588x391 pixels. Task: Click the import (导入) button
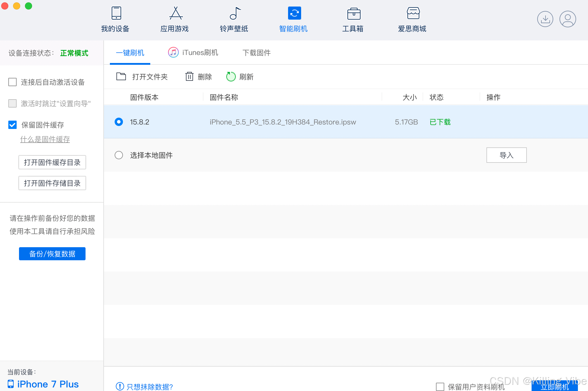point(506,155)
